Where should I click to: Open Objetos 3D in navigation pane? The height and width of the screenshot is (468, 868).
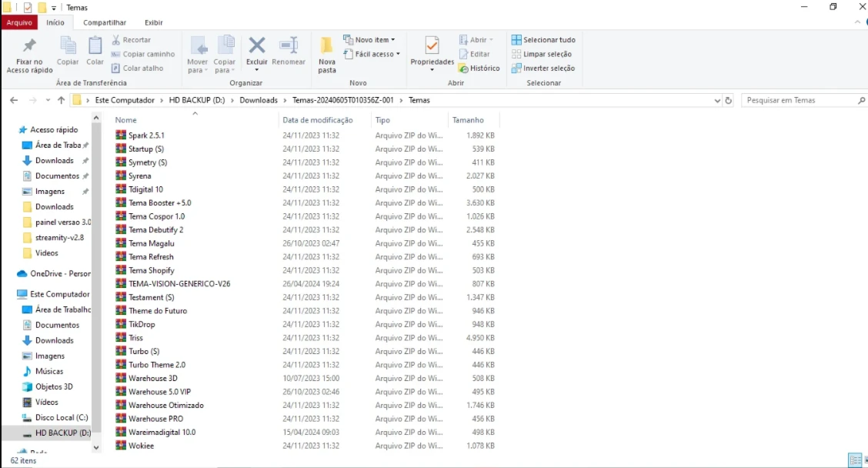pos(48,386)
